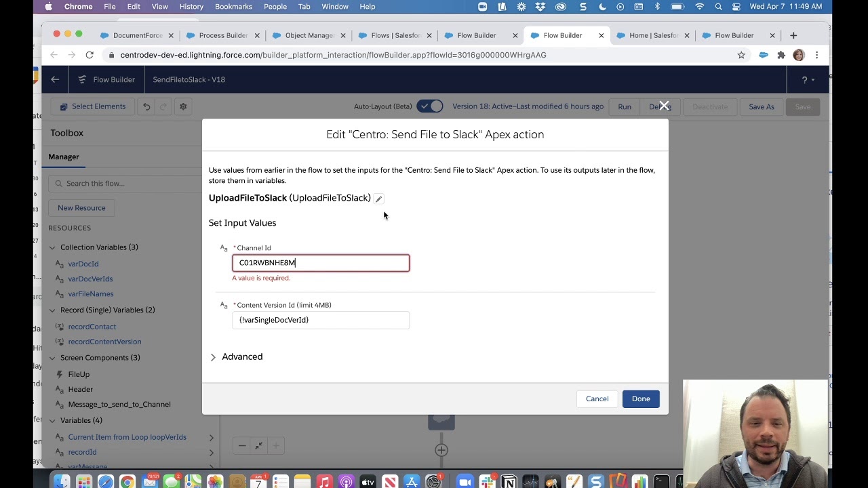868x488 pixels.
Task: Close the Apex action dialog with X
Action: [x=664, y=106]
